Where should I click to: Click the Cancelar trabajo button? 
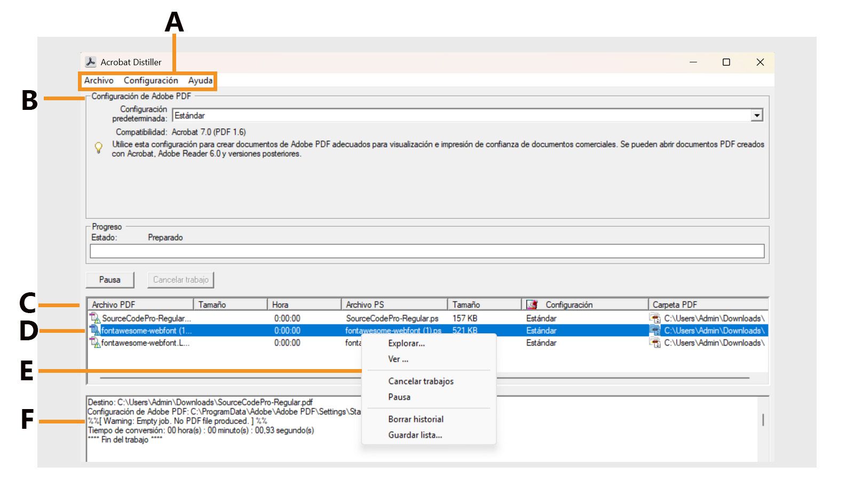coord(180,279)
